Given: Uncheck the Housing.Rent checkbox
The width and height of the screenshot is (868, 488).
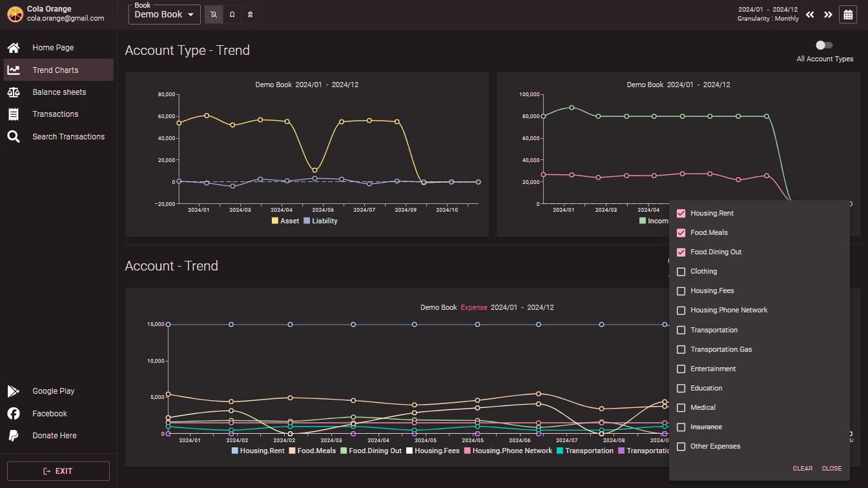Looking at the screenshot, I should (681, 213).
